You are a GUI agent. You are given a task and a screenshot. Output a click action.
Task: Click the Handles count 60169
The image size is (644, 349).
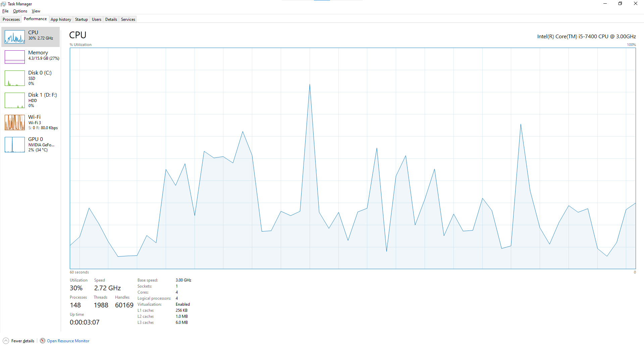(x=124, y=305)
